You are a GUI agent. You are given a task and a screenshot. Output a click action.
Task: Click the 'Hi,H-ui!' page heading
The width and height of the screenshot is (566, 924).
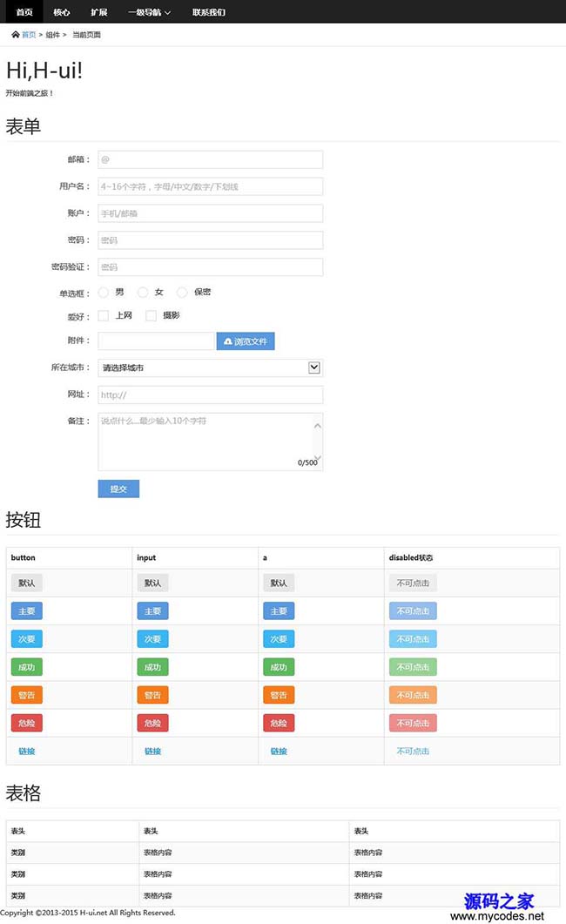[44, 71]
